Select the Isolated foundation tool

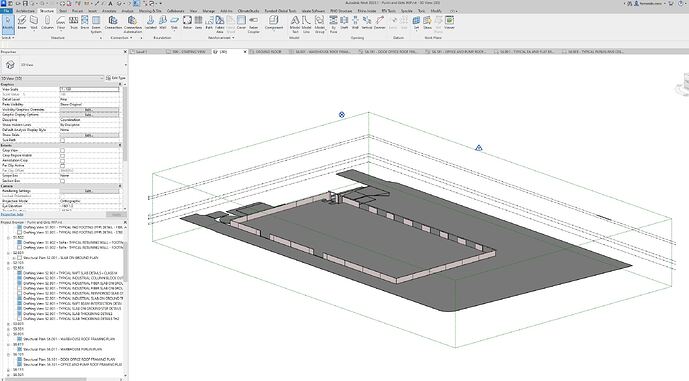click(151, 23)
